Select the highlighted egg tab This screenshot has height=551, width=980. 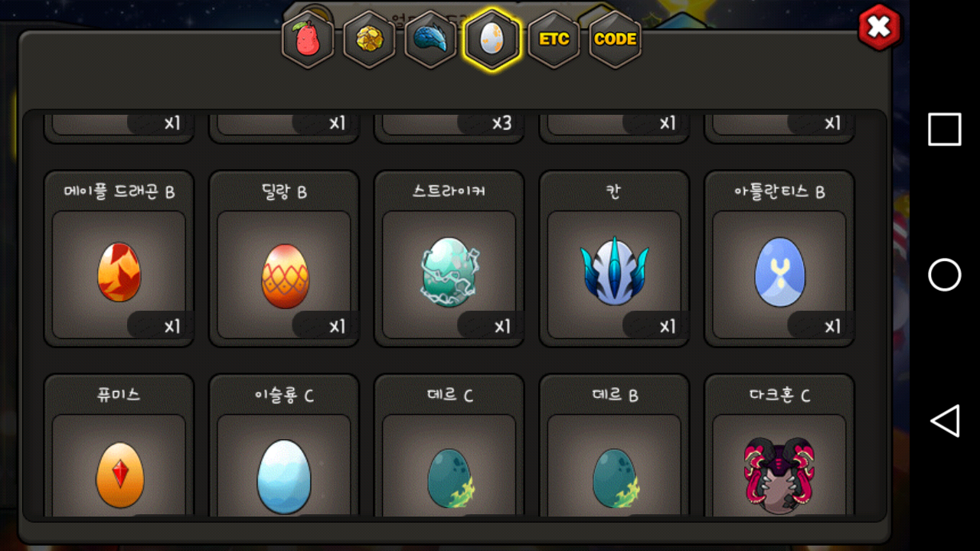point(492,40)
